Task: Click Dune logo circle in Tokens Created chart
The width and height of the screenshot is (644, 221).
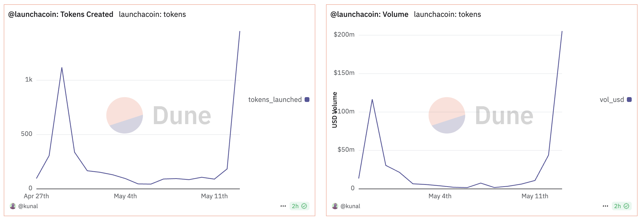Action: tap(124, 115)
